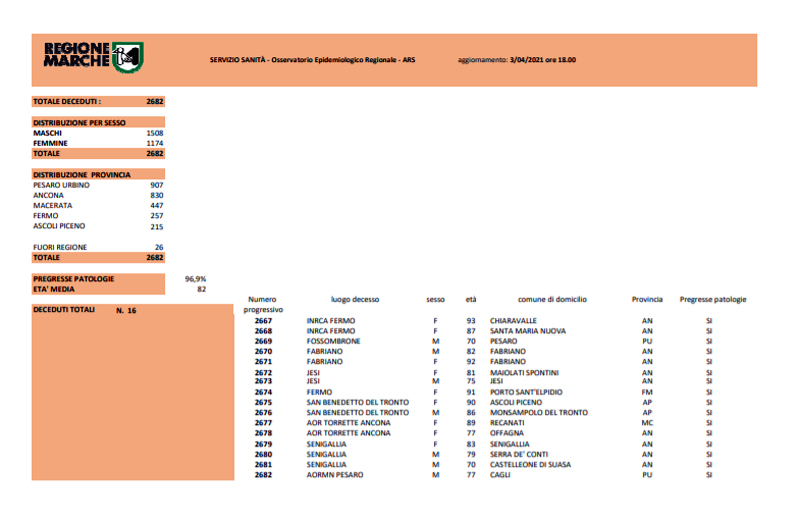Select the ASCOLI PICENO value 215
The width and height of the screenshot is (800, 523).
pos(155,226)
